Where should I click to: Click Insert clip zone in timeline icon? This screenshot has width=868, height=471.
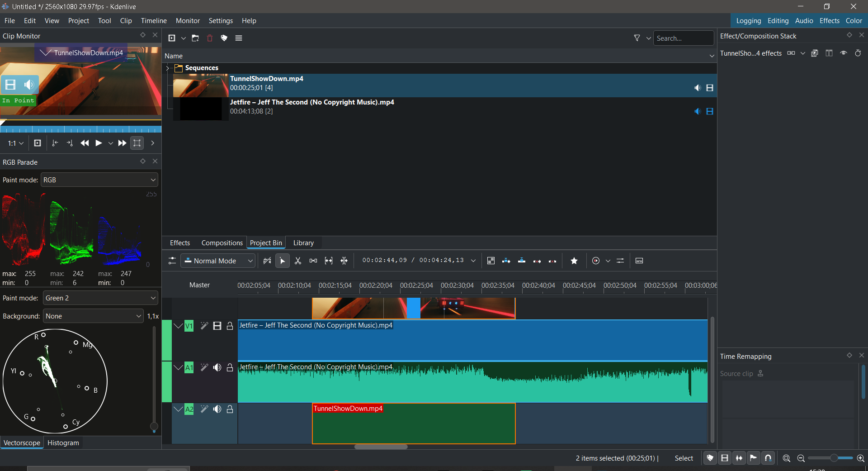[506, 261]
